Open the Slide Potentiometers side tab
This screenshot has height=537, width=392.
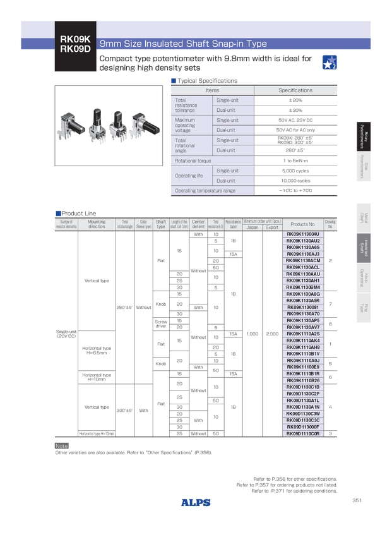tap(364, 166)
